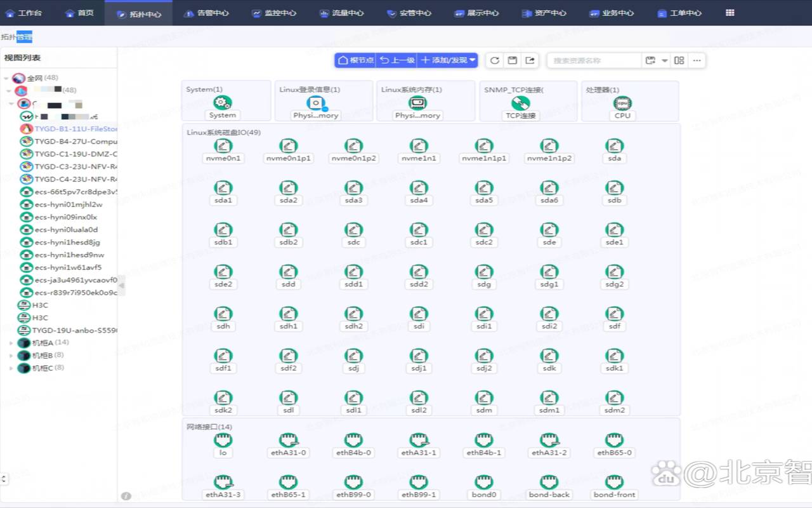Toggle the layout view icon in the toolbar
Image resolution: width=812 pixels, height=508 pixels.
679,60
